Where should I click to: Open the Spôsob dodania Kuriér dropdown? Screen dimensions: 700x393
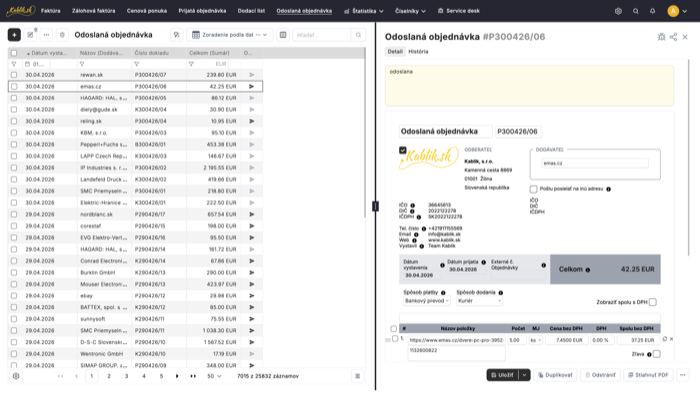click(x=479, y=301)
